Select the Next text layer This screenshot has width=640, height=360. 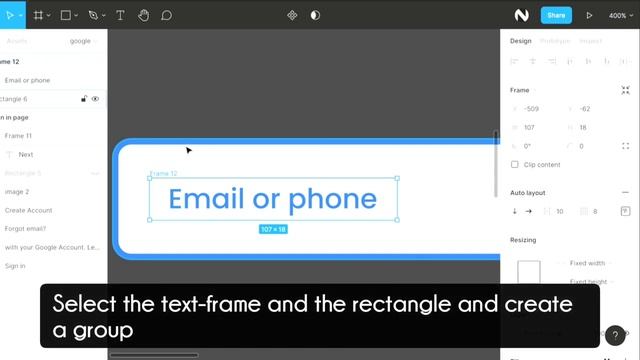pos(25,154)
